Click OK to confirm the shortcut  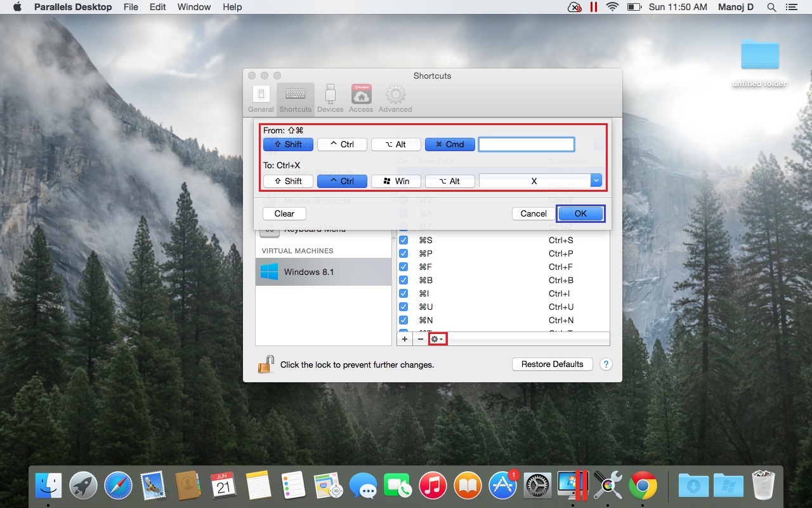point(580,214)
